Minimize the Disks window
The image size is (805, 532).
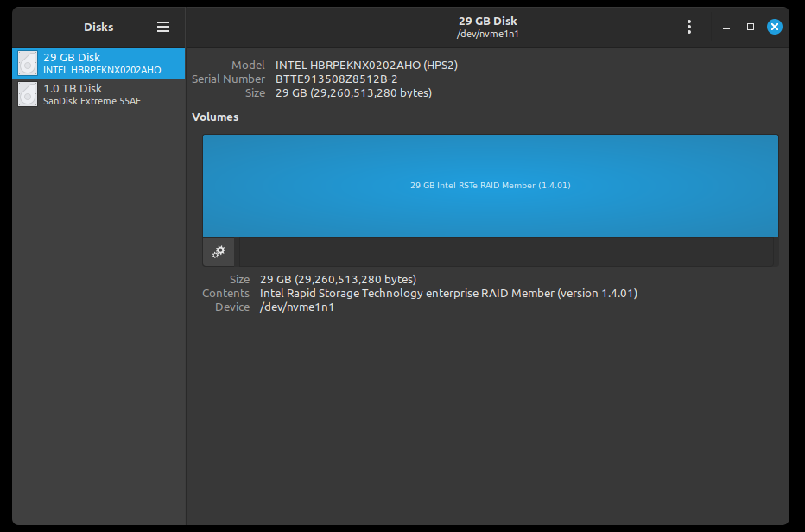pyautogui.click(x=726, y=27)
